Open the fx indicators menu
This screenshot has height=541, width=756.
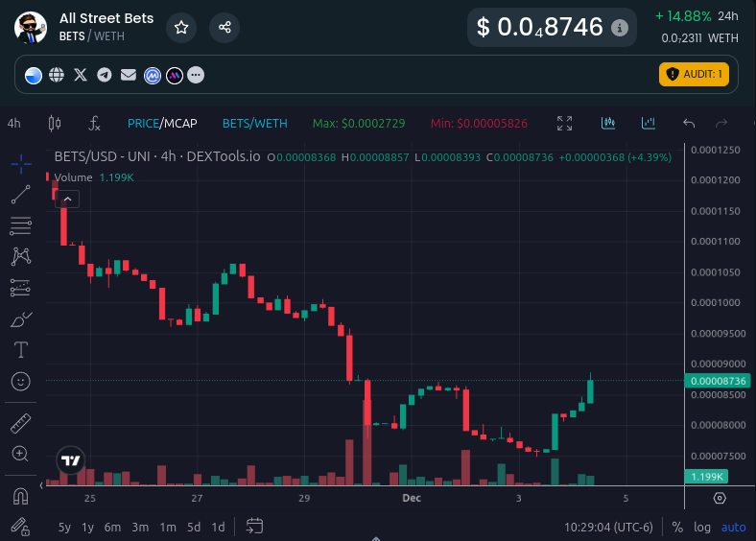pyautogui.click(x=94, y=124)
